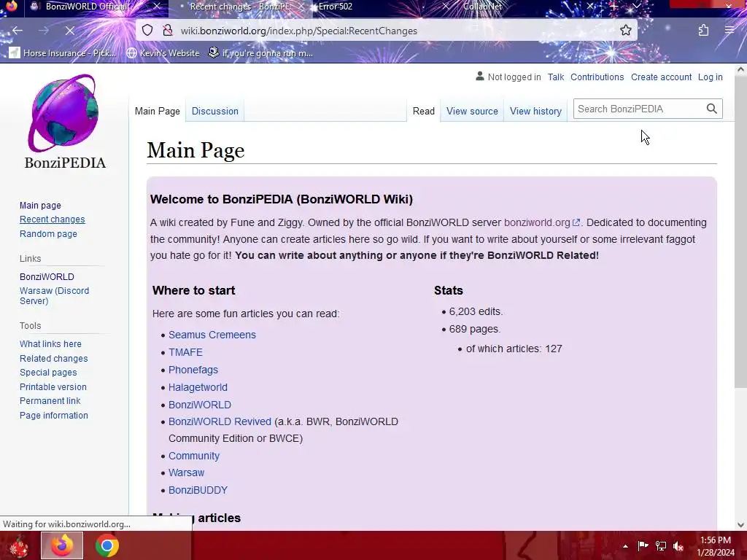Open the Permanent link tool
Screen dimensions: 747x560
coord(50,401)
